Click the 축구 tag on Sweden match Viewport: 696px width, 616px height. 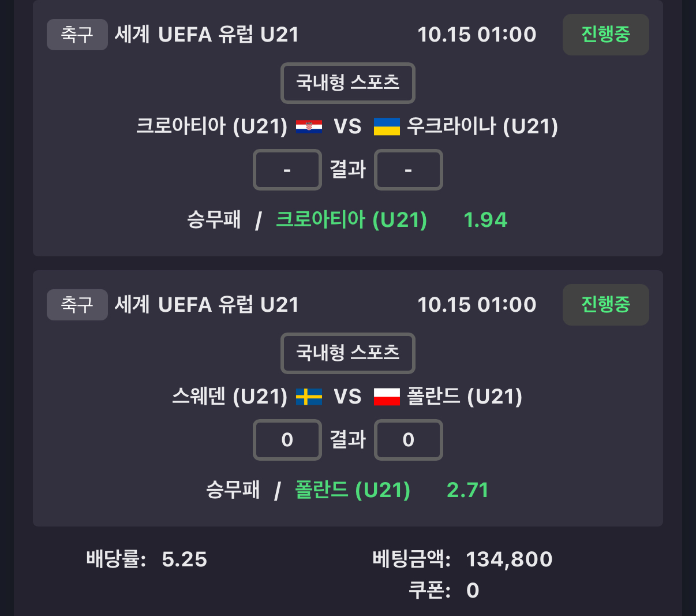[77, 305]
